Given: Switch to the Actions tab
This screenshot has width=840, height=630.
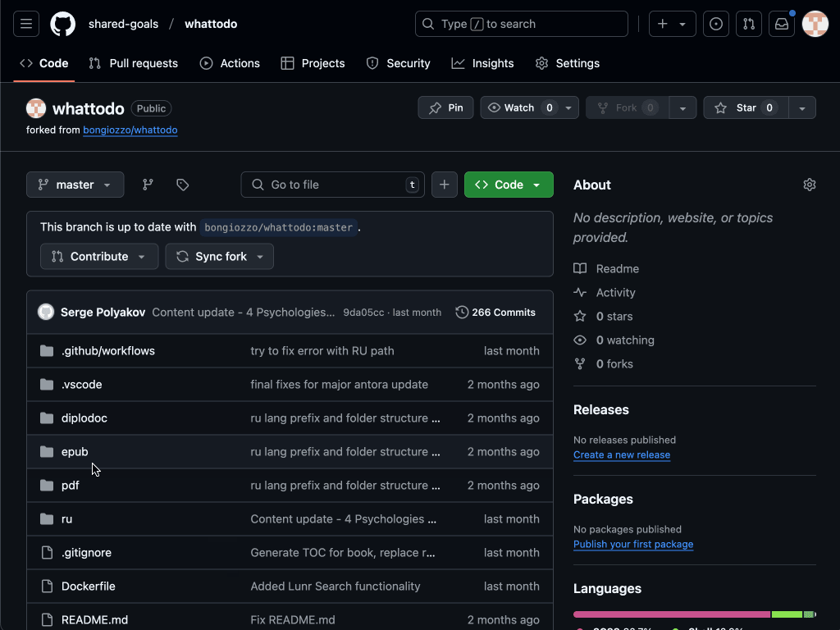Looking at the screenshot, I should 230,63.
